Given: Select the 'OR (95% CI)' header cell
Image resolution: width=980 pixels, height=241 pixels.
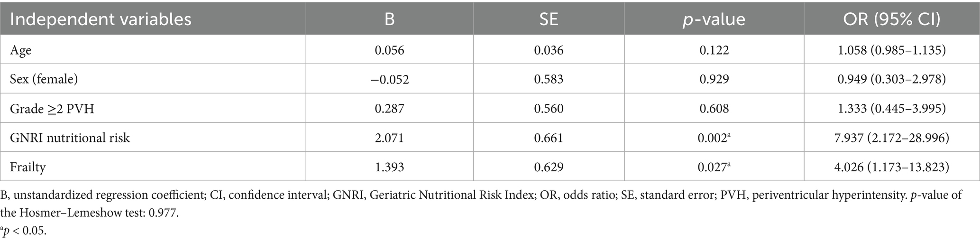Looking at the screenshot, I should pos(892,19).
